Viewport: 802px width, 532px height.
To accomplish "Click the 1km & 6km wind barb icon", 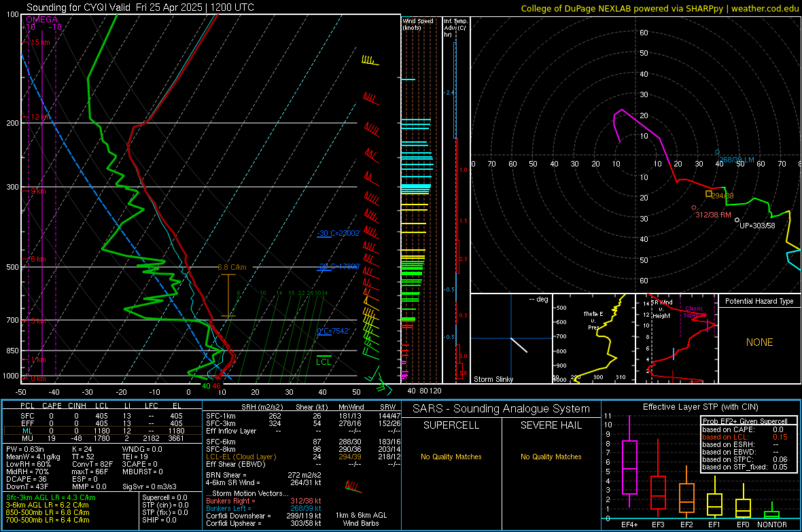I will pyautogui.click(x=353, y=486).
